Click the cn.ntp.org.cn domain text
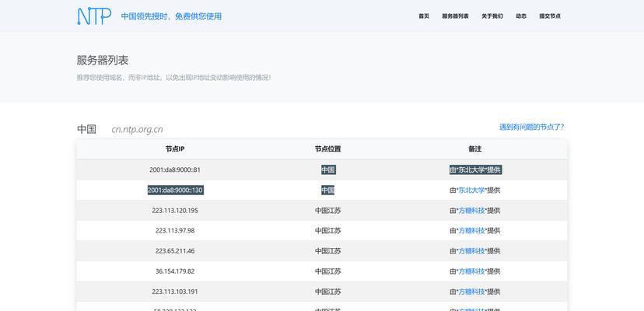 pyautogui.click(x=137, y=130)
